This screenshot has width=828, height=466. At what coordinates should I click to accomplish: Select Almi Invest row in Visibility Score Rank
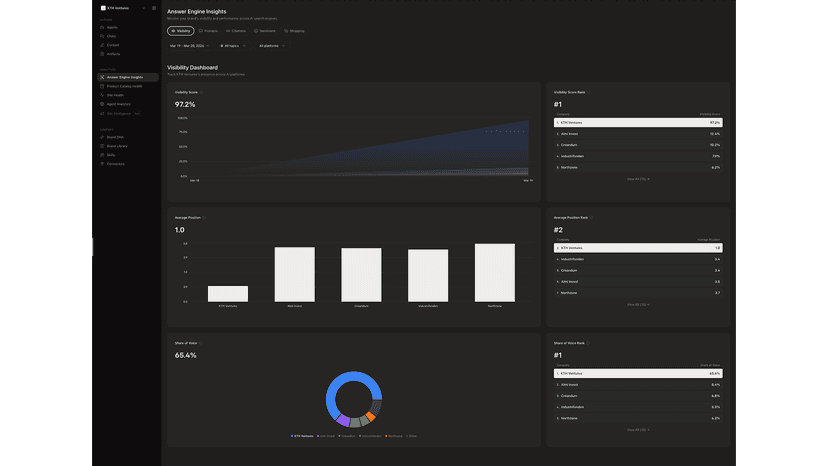click(638, 134)
